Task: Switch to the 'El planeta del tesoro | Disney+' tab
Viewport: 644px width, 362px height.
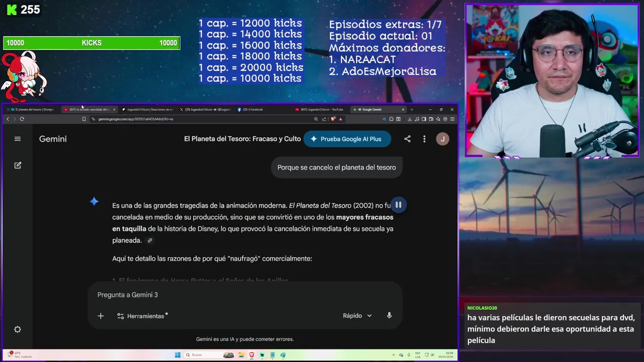Action: pyautogui.click(x=32, y=109)
